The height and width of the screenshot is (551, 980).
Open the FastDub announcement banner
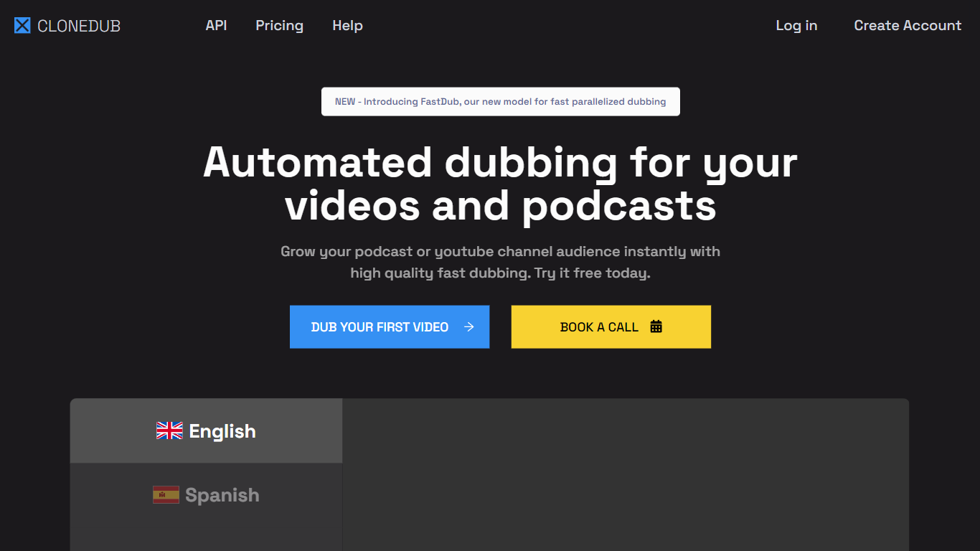tap(500, 101)
